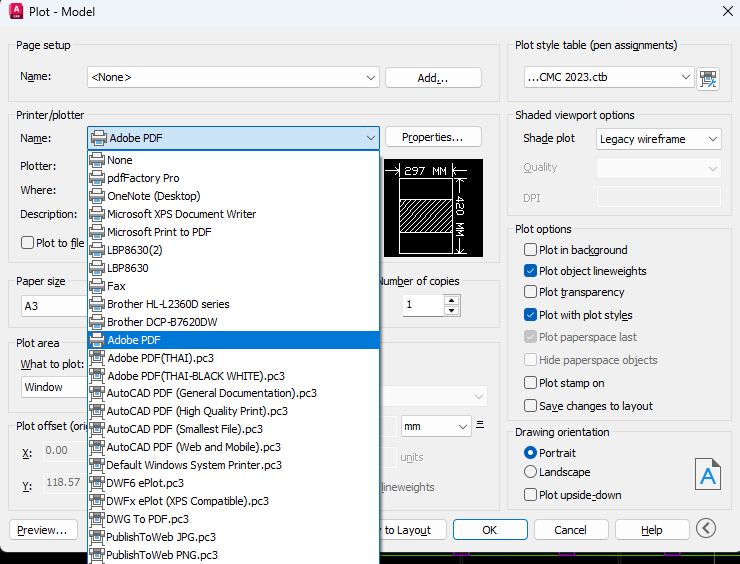This screenshot has height=564, width=740.
Task: Enable Plot upside-down
Action: [x=530, y=495]
